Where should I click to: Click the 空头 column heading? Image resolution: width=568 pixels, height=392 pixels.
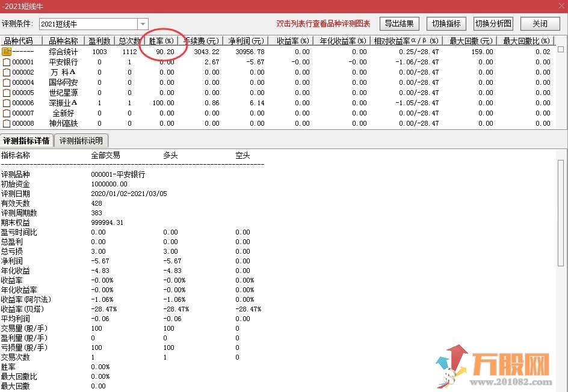(242, 156)
